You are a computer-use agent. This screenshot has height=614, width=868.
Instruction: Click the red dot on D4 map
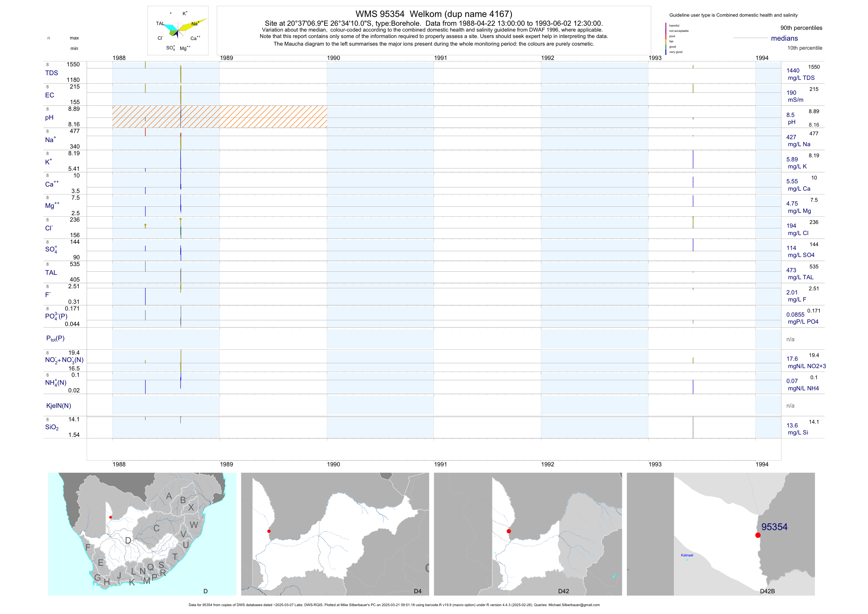(x=269, y=531)
